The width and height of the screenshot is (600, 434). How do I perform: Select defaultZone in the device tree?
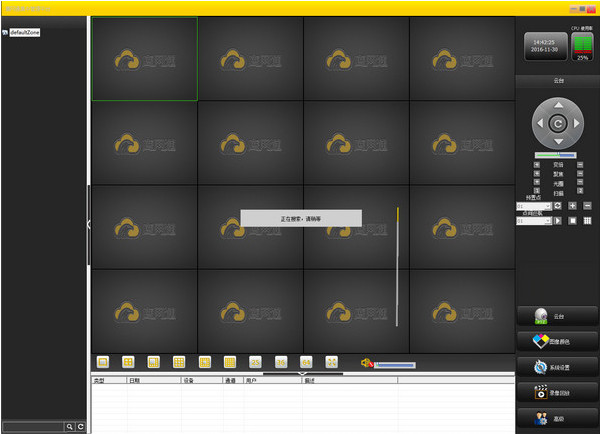(24, 33)
